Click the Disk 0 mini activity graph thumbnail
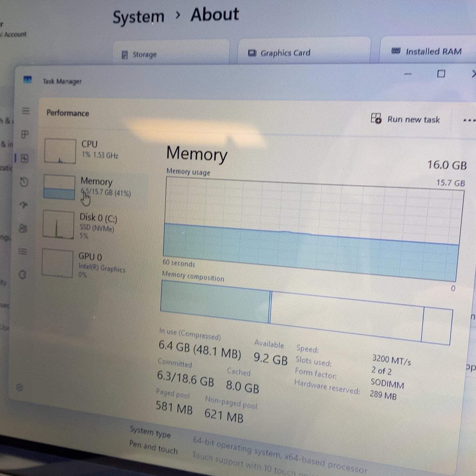This screenshot has height=476, width=476. [x=58, y=224]
